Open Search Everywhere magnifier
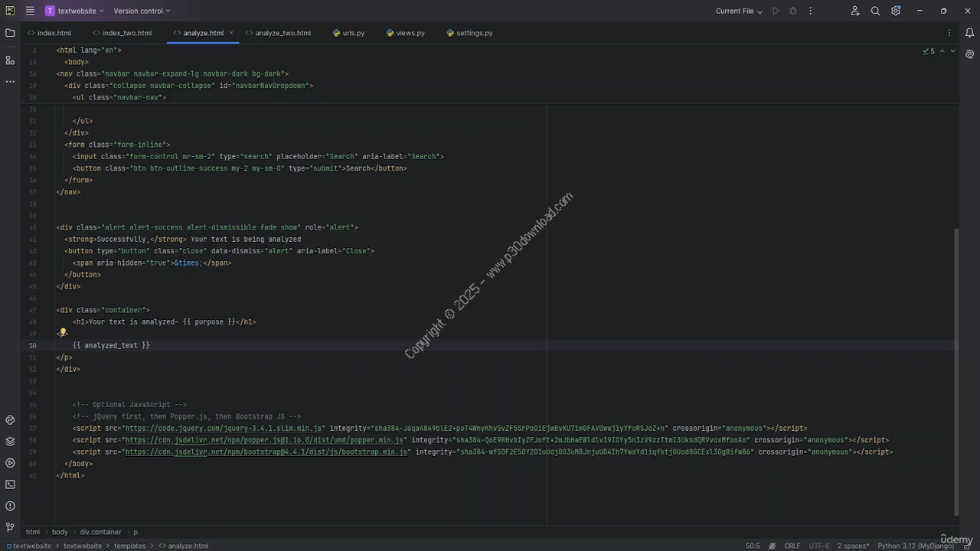Screen dimensions: 980x551 pyautogui.click(x=875, y=11)
